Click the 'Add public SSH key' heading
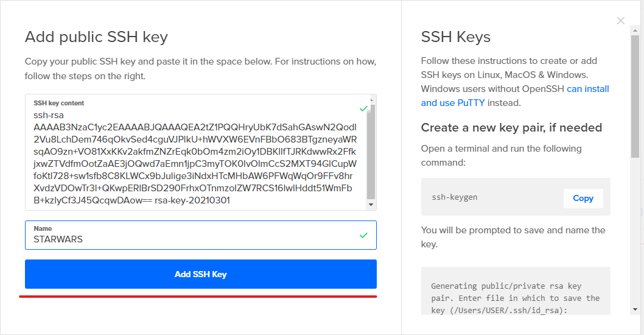This screenshot has height=335, width=644. [96, 37]
